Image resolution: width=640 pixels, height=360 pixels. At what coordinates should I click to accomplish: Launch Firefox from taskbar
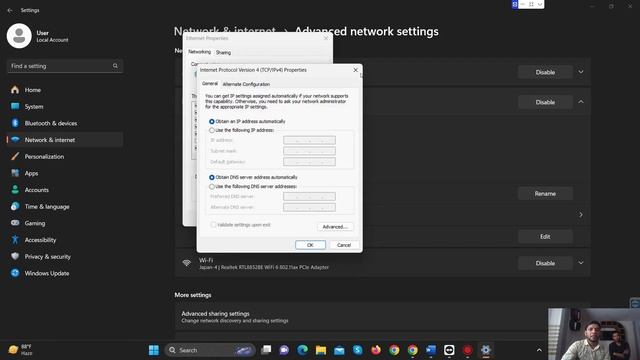(x=376, y=350)
